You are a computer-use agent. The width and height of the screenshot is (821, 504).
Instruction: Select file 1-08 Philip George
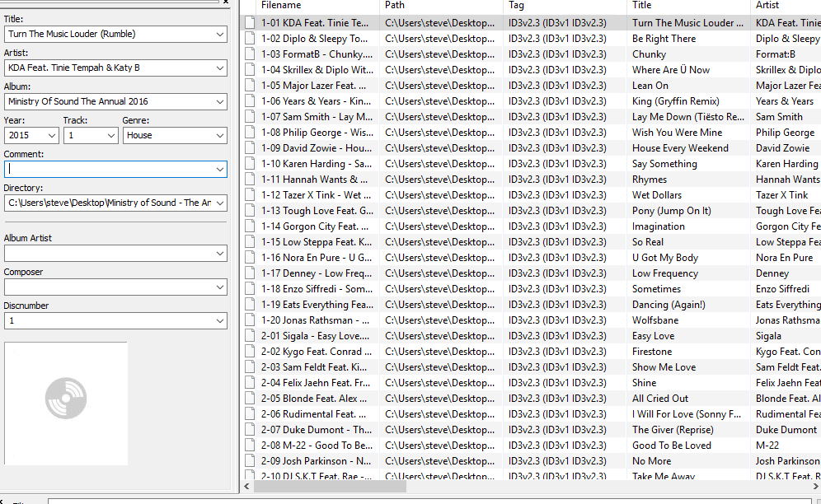[x=317, y=133]
